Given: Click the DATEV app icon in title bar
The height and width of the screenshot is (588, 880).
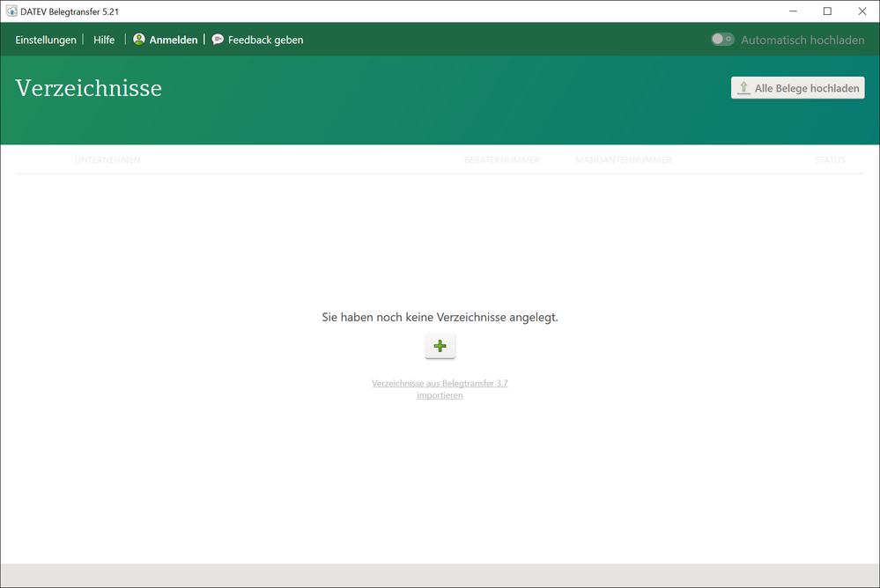Looking at the screenshot, I should [11, 11].
